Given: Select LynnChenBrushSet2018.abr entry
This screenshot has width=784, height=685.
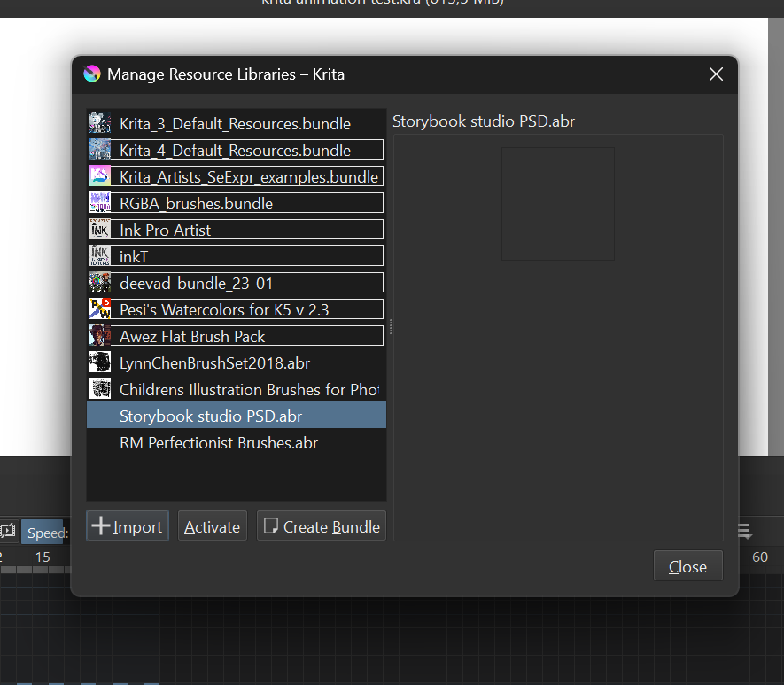Looking at the screenshot, I should [236, 362].
